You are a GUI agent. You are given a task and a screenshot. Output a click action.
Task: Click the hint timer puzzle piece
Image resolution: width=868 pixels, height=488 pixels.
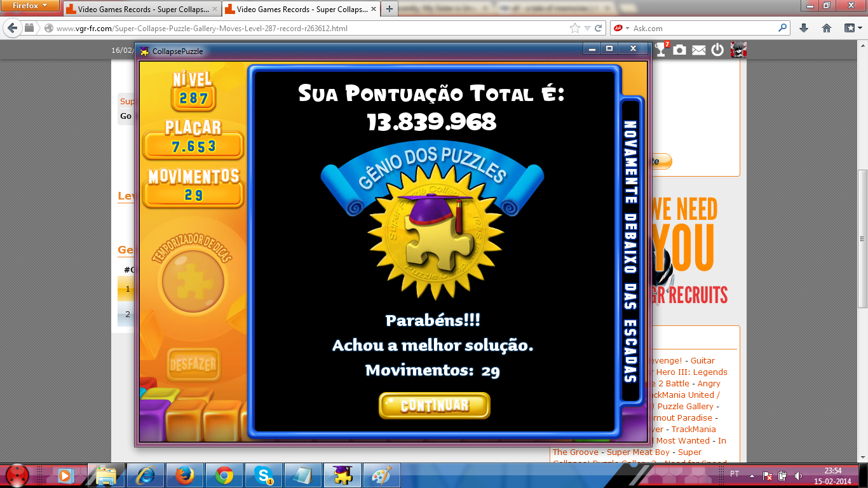point(193,280)
